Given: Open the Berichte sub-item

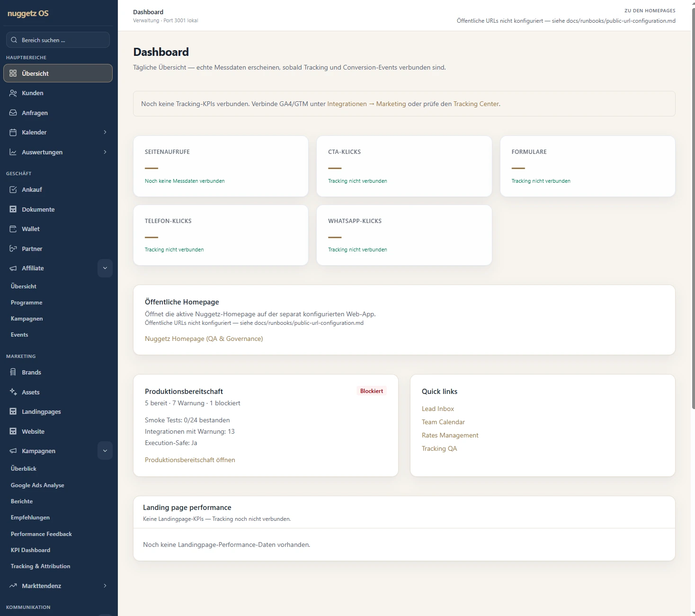Looking at the screenshot, I should [x=22, y=501].
